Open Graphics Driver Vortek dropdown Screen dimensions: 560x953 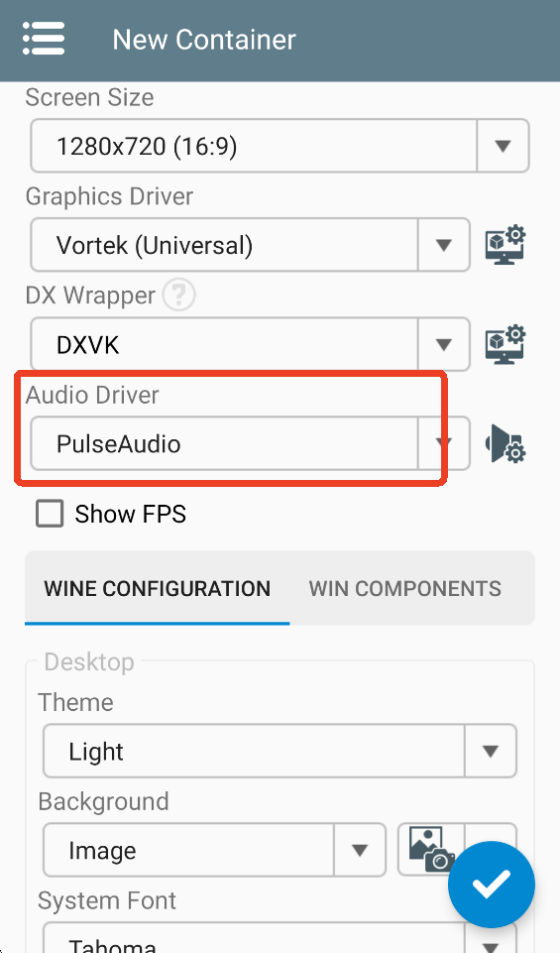click(250, 245)
